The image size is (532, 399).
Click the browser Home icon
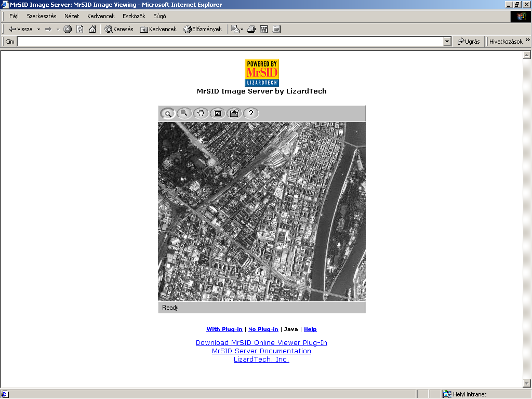click(92, 29)
